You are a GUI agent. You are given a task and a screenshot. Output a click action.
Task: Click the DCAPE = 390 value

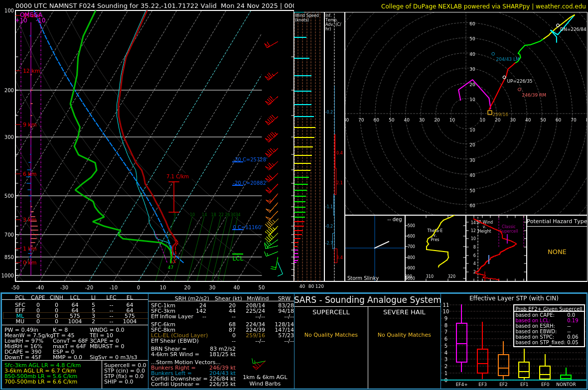tap(23, 352)
